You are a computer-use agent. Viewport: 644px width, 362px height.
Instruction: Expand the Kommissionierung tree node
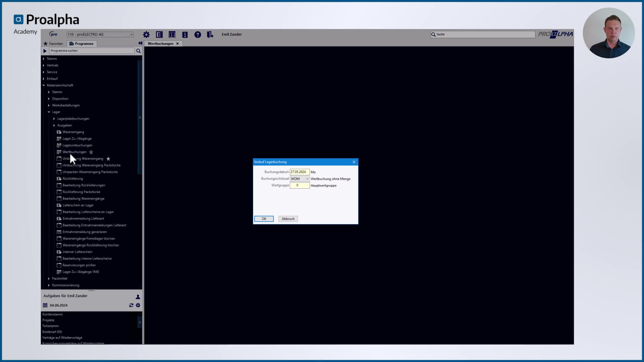click(x=49, y=285)
